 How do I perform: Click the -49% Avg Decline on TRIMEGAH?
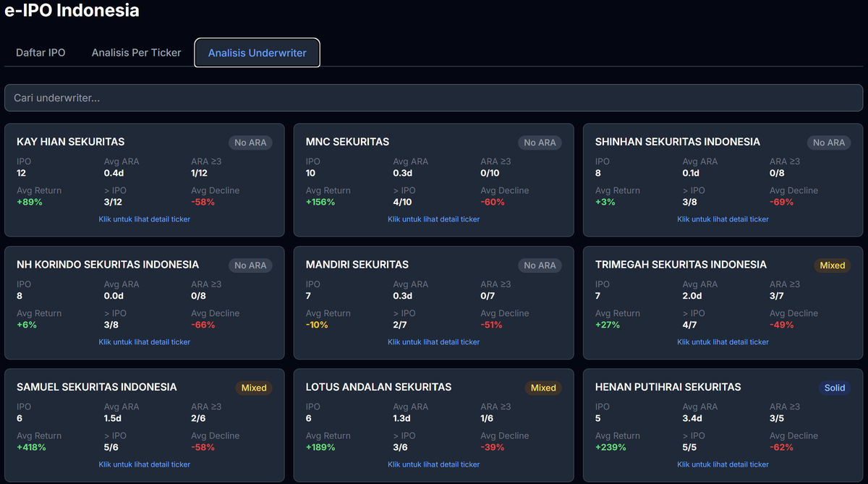tap(782, 325)
